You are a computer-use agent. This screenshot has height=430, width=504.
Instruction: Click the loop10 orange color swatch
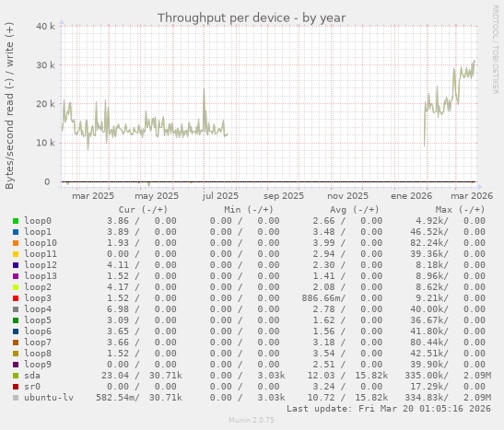(x=16, y=243)
